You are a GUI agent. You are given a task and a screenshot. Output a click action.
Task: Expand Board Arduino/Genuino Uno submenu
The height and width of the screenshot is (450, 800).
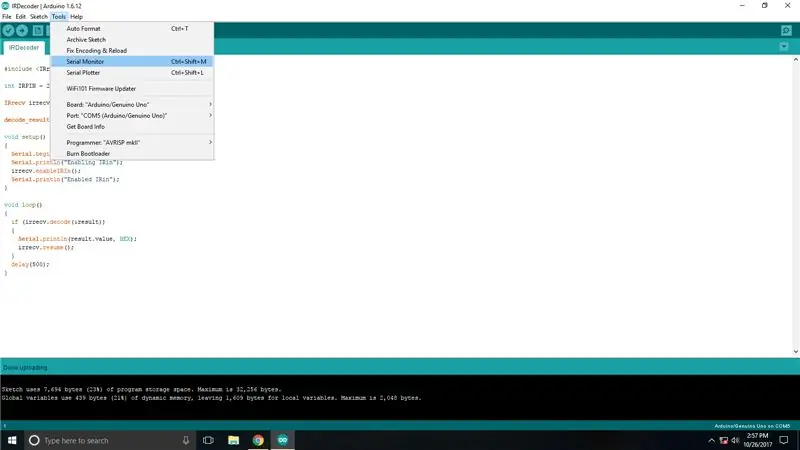click(132, 105)
